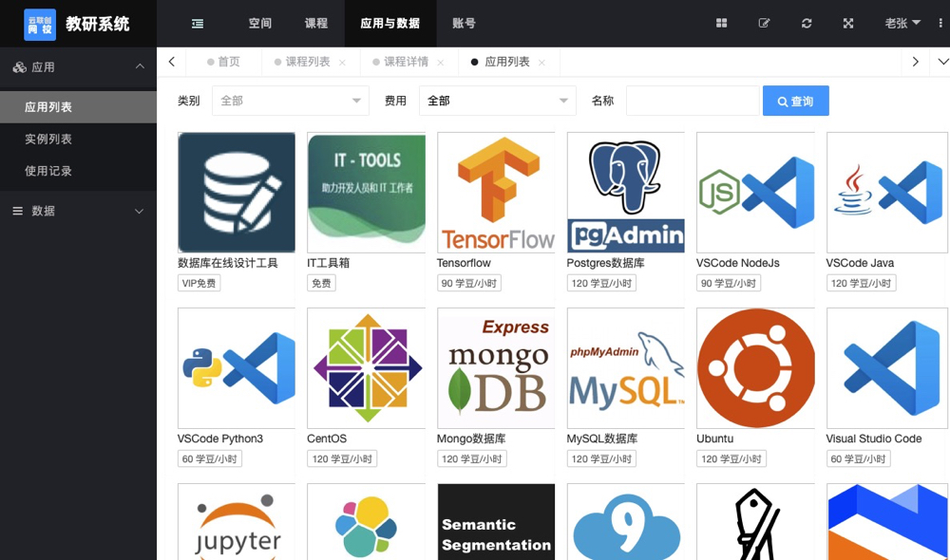The image size is (950, 560).
Task: Collapse the 应用 sidebar section
Action: pos(78,67)
